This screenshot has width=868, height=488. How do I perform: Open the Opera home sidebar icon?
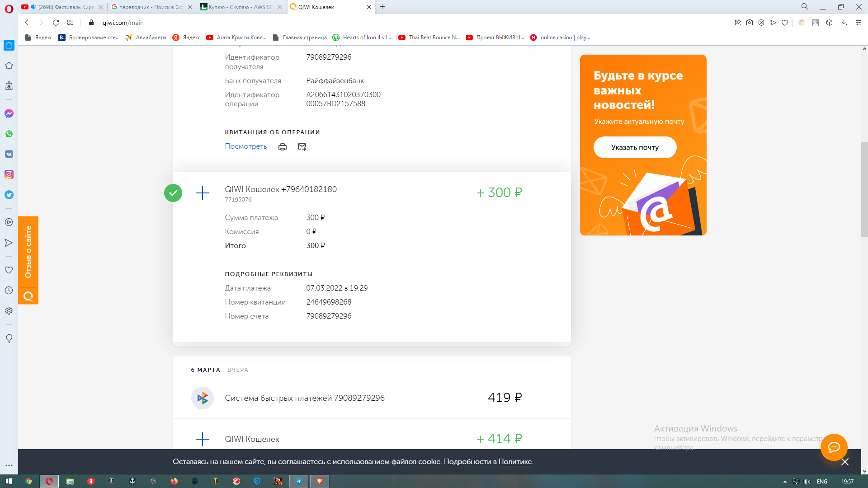coord(9,45)
